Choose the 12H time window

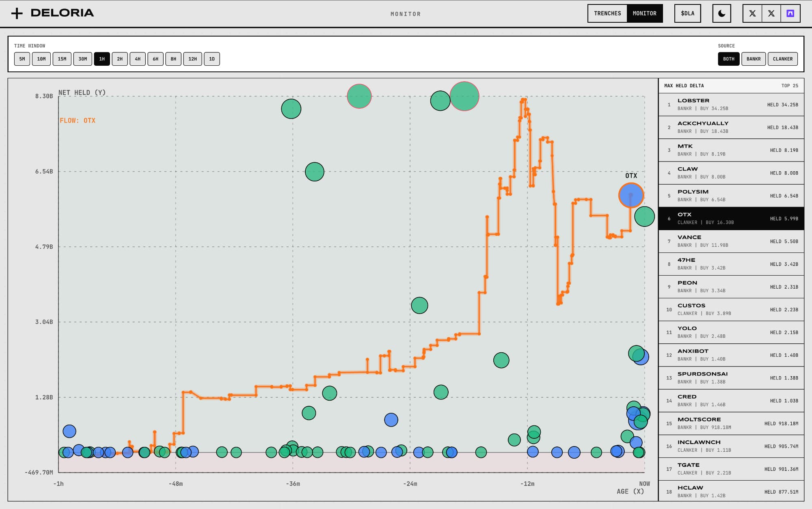192,59
